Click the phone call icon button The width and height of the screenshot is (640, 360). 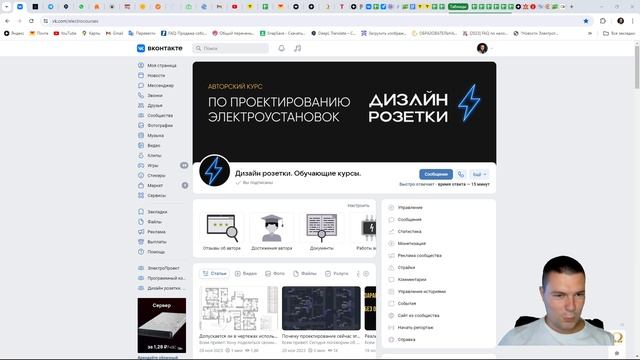tap(461, 174)
